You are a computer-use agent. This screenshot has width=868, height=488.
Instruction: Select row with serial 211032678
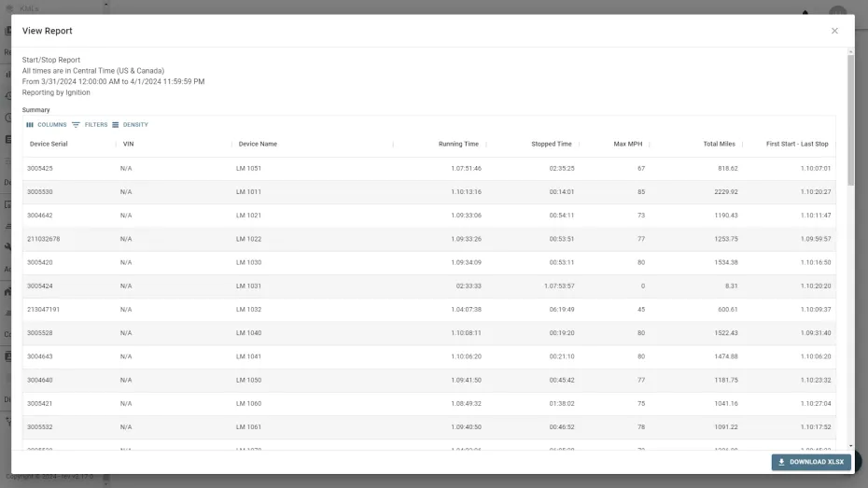tap(429, 239)
